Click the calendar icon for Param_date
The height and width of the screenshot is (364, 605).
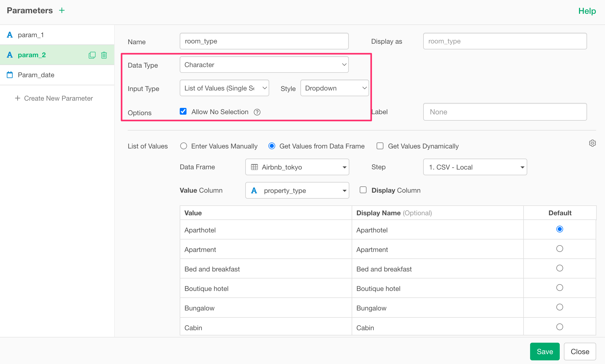tap(10, 75)
